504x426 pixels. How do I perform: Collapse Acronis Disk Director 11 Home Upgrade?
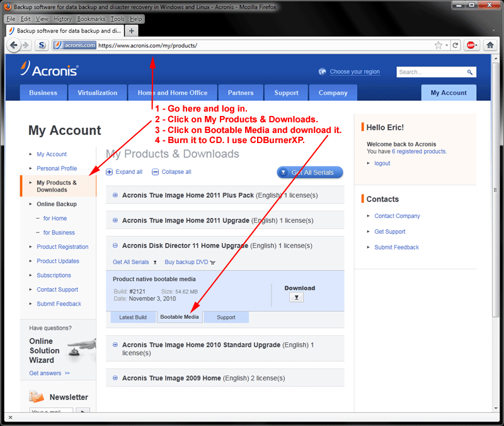pos(115,245)
